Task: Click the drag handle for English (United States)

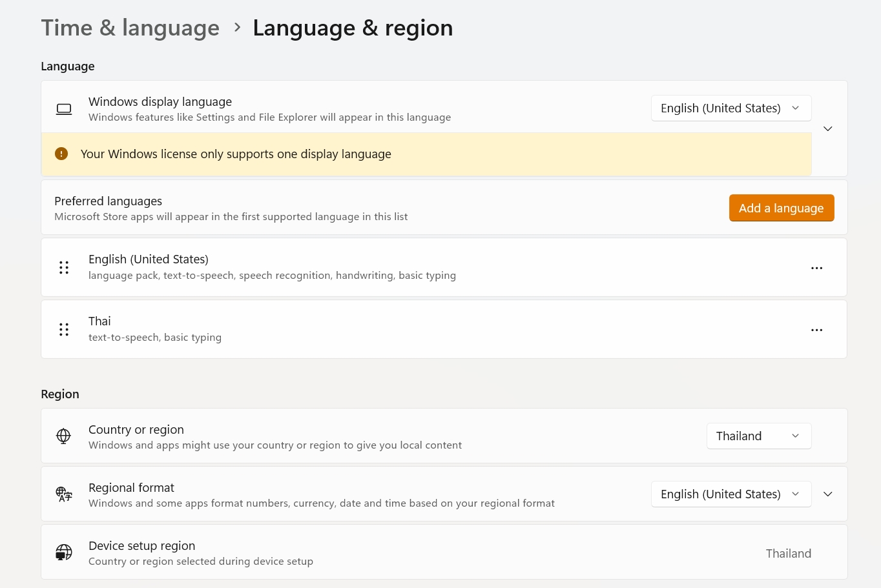Action: coord(64,267)
